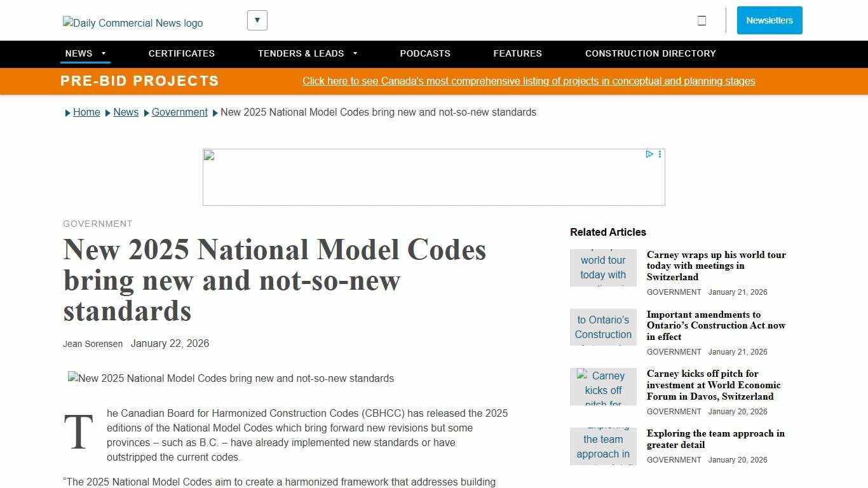Open the site search icon

coord(702,20)
